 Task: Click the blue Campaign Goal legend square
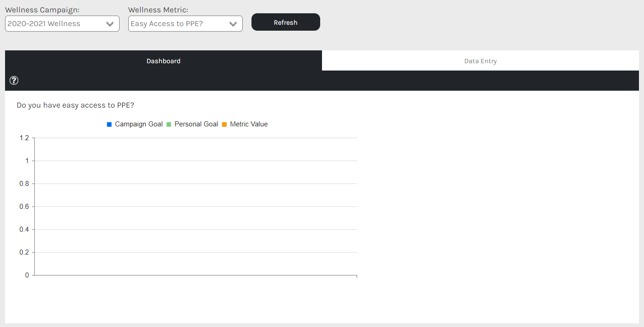pos(109,125)
